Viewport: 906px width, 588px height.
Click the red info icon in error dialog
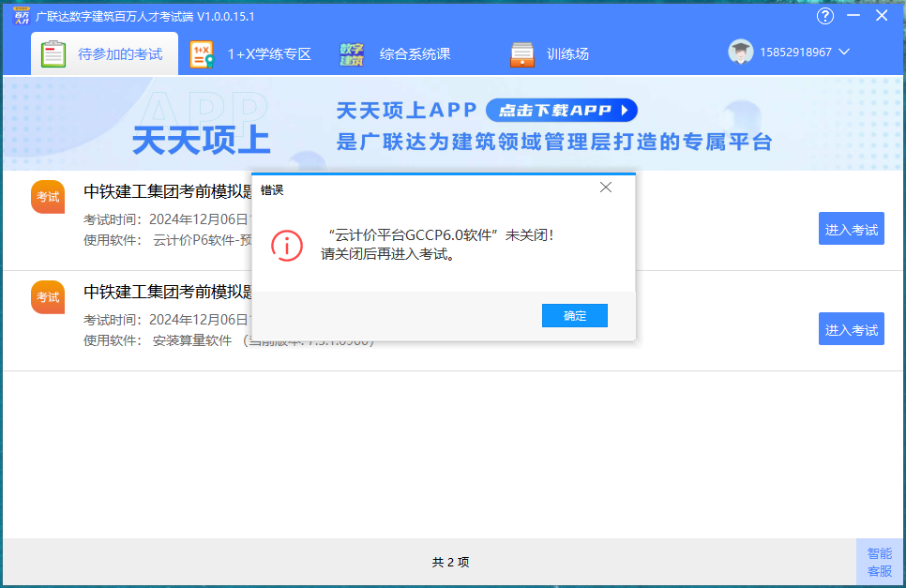pos(287,246)
